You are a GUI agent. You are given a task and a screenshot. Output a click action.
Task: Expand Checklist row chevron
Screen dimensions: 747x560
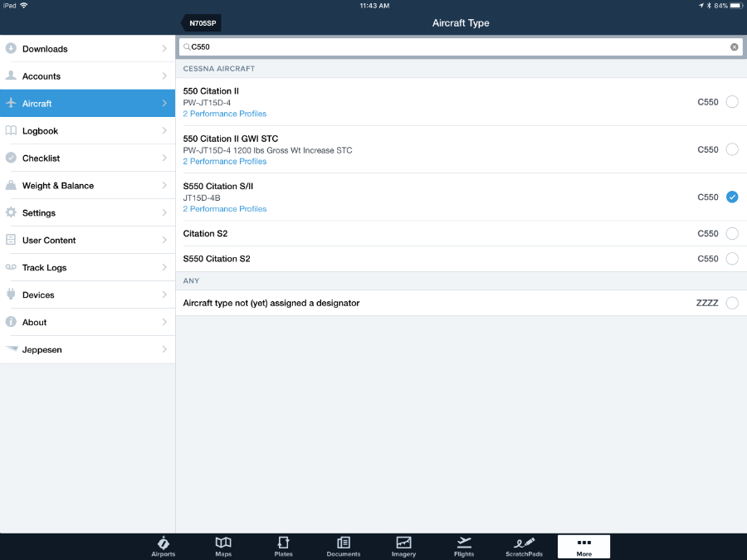164,158
